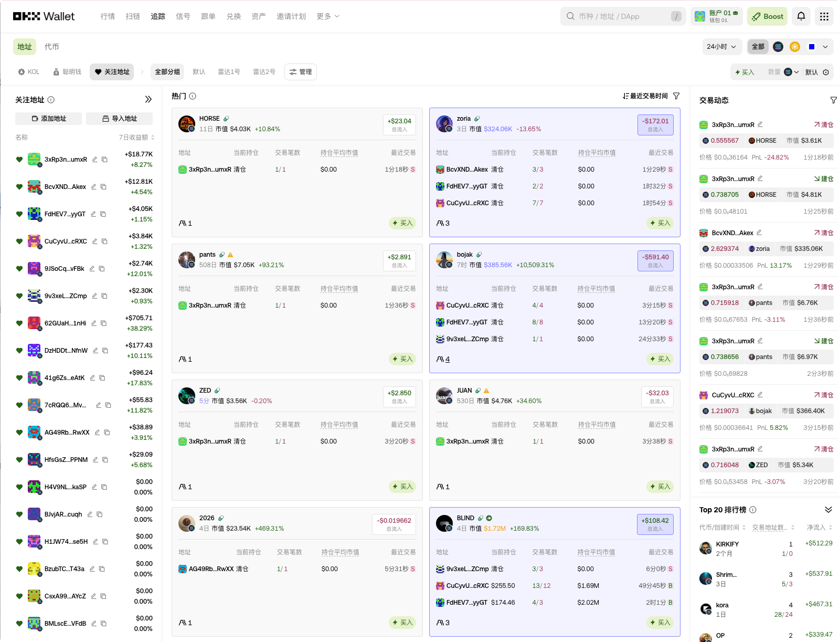Viewport: 840px width, 642px height.
Task: Click the edit pencil next to BcvXND...Akex
Action: [94, 187]
